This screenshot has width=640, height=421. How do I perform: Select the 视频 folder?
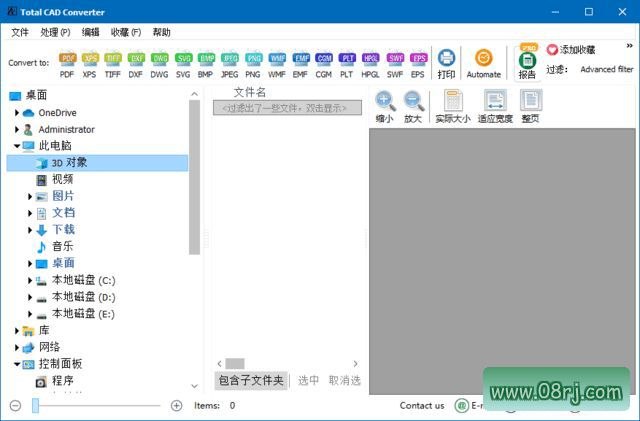point(62,179)
